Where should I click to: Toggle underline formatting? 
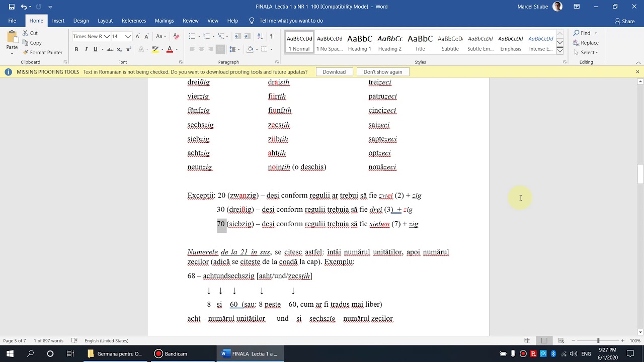coord(95,49)
